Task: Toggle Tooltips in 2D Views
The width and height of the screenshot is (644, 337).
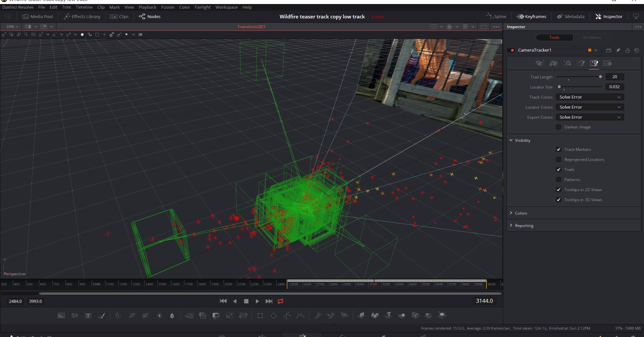Action: (559, 189)
